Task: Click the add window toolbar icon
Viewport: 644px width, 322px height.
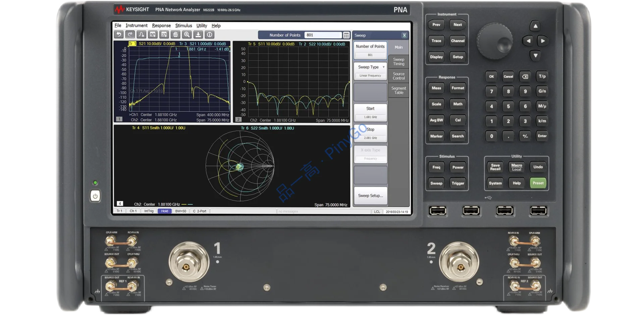Action: point(153,35)
